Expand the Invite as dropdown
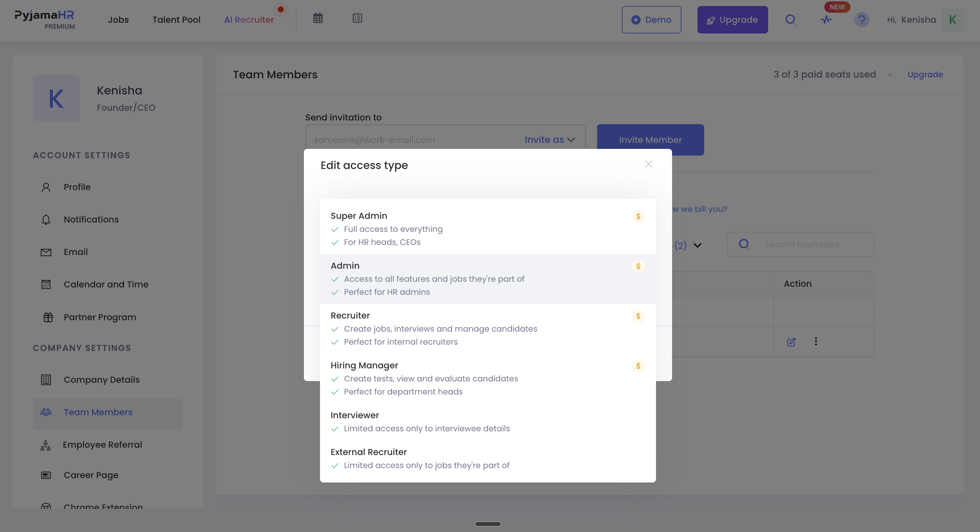The image size is (980, 532). coord(550,140)
